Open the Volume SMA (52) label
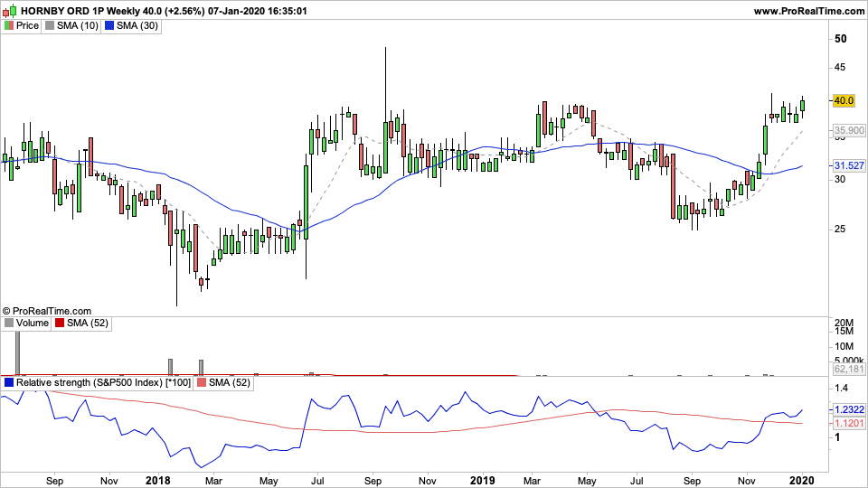 [x=88, y=324]
